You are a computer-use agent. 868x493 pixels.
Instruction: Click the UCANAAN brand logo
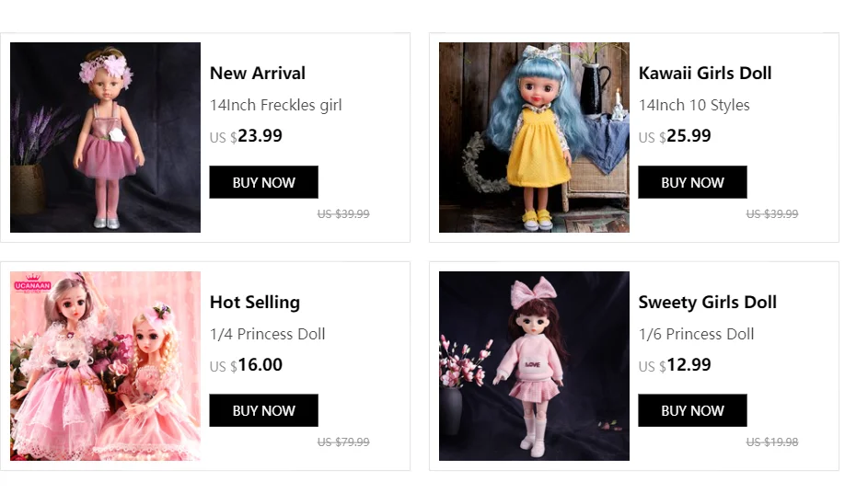tap(31, 283)
